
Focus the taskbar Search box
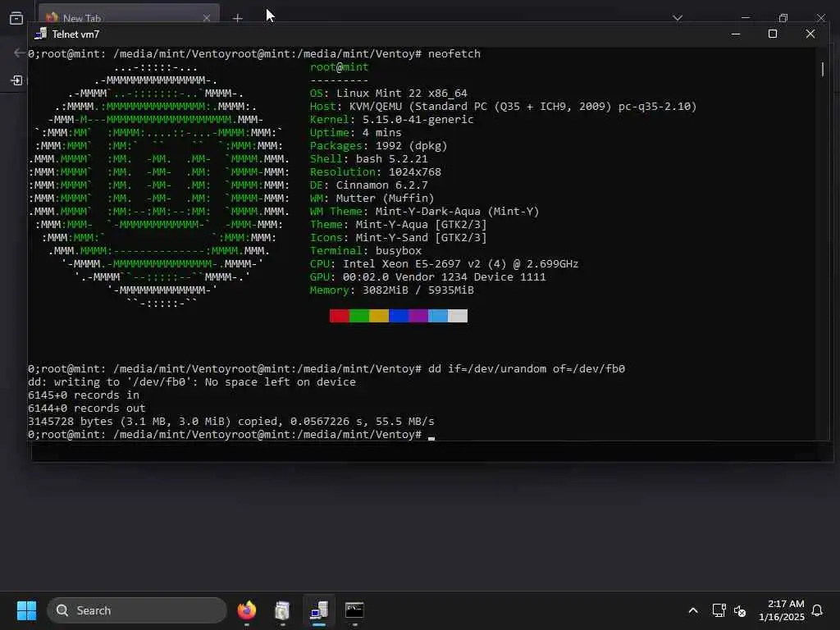pos(137,610)
